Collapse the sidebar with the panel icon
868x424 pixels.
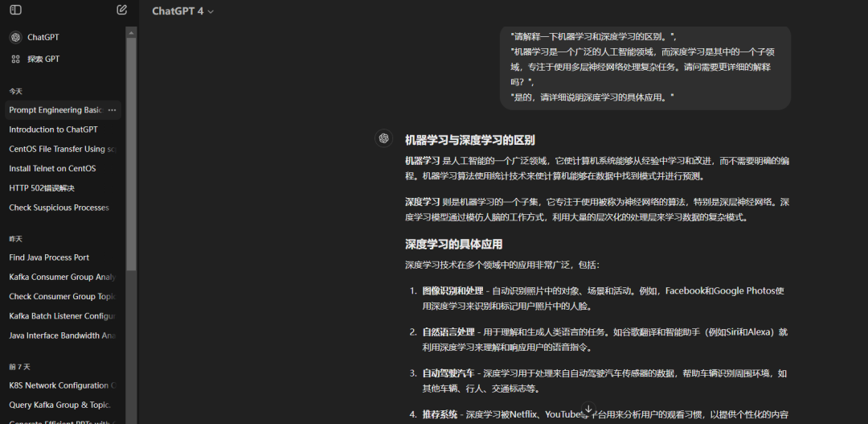15,10
